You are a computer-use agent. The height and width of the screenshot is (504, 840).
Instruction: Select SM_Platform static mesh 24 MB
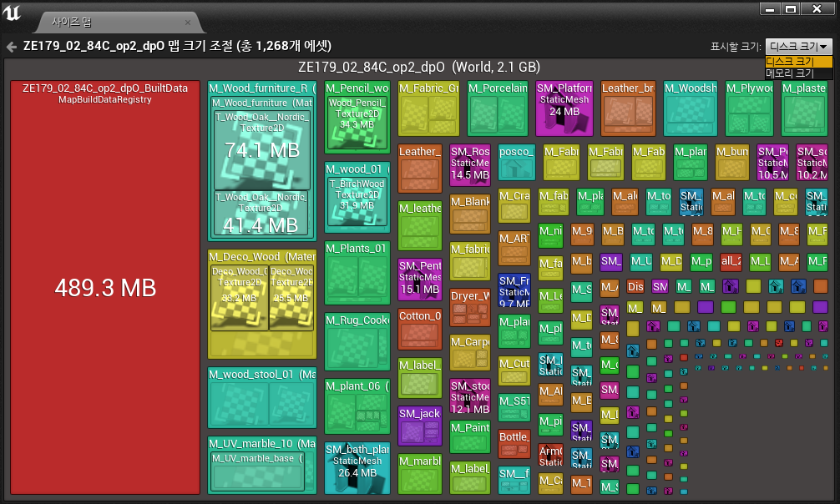[x=564, y=108]
